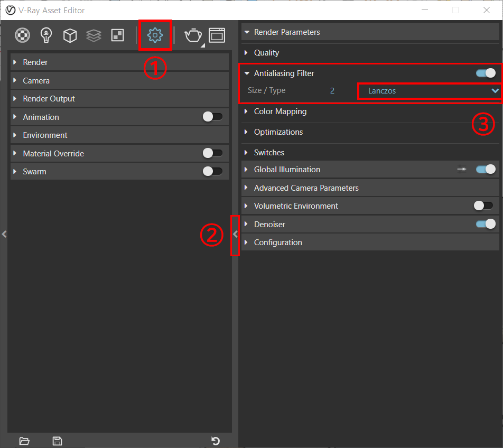
Task: Toggle the Swarm switch
Action: pos(212,171)
